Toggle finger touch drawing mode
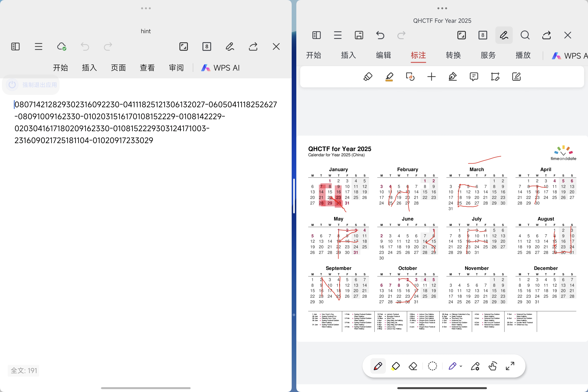The image size is (588, 392). tap(493, 366)
